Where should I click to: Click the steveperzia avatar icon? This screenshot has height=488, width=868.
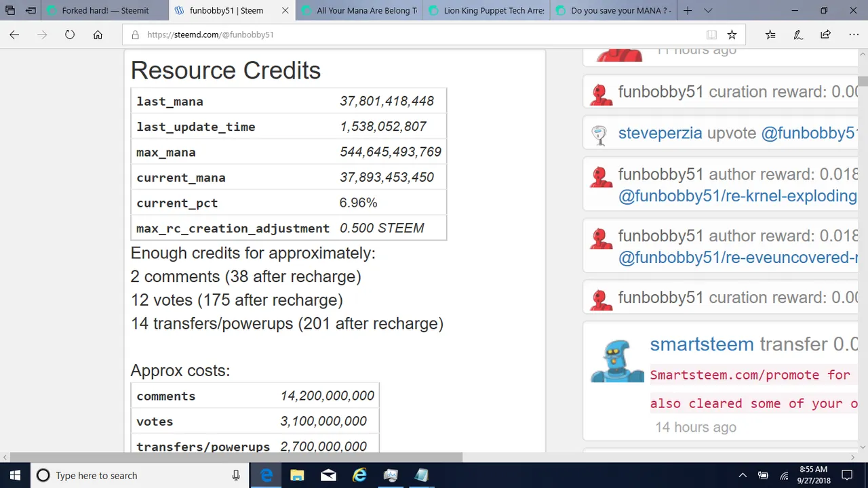(x=599, y=135)
